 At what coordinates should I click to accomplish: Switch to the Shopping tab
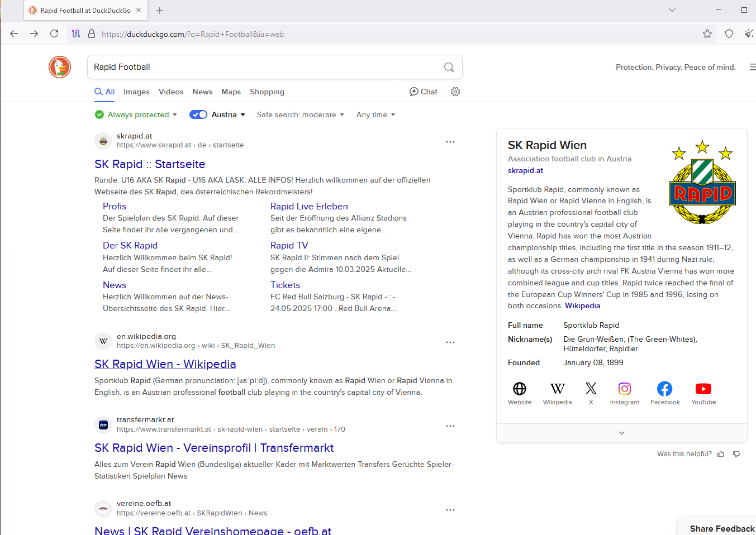point(267,92)
